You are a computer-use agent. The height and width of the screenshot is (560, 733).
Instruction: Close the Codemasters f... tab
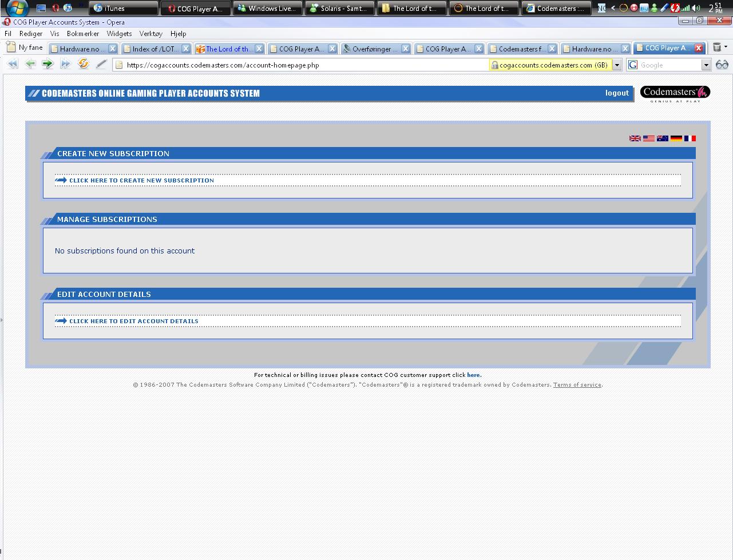point(552,49)
